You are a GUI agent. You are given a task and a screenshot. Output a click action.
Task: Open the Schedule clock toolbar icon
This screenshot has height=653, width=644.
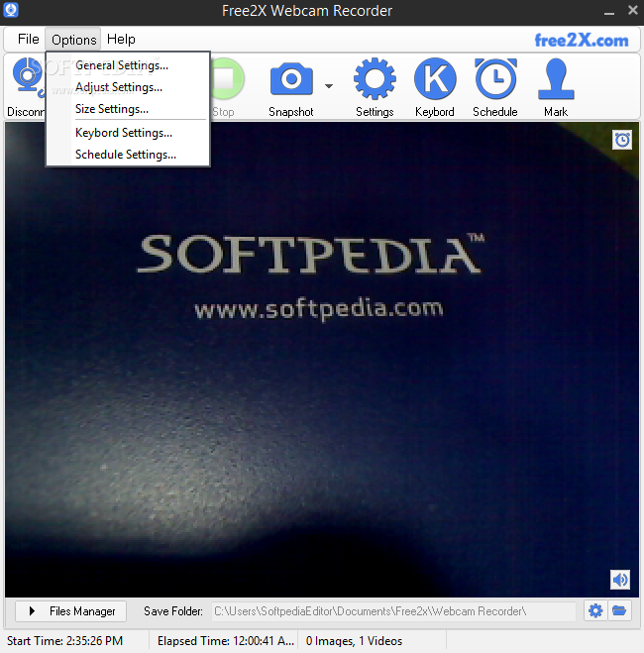click(x=495, y=78)
